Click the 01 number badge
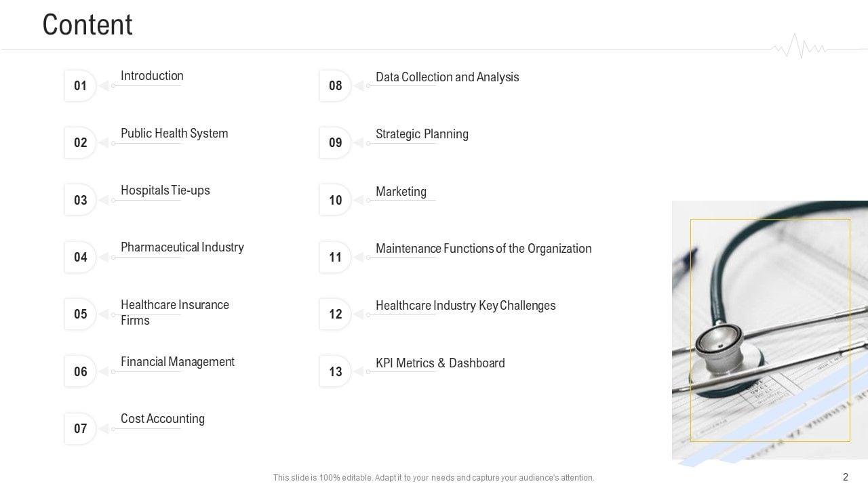 (x=81, y=85)
